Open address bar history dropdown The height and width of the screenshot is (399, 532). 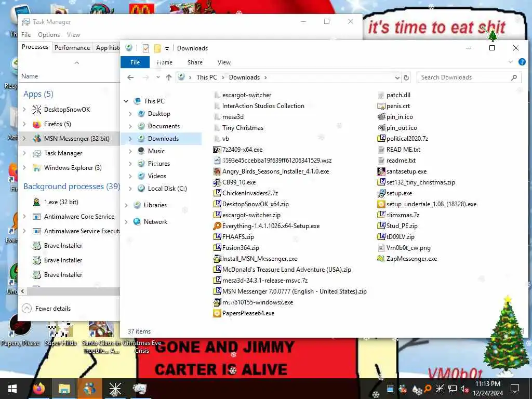point(397,78)
